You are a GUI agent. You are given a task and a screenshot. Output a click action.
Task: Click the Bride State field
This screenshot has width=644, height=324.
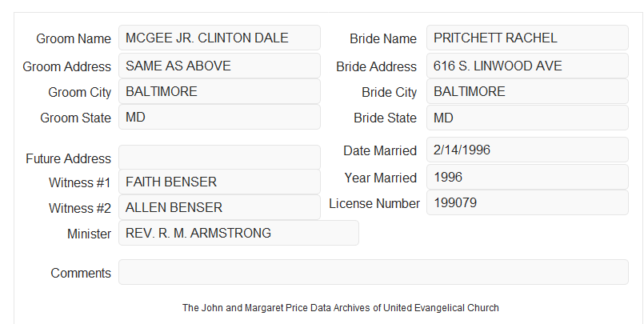click(x=527, y=118)
